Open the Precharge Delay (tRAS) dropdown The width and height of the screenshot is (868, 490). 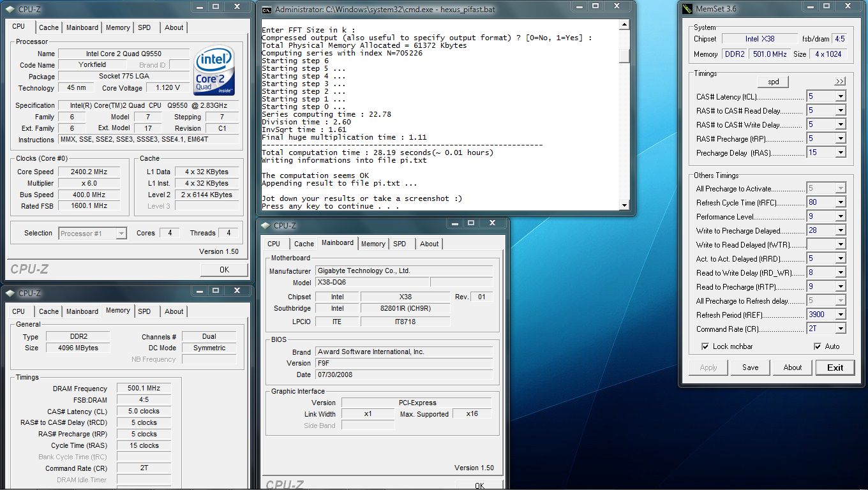coord(840,152)
